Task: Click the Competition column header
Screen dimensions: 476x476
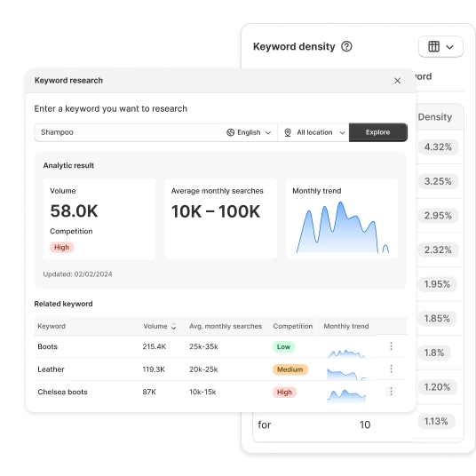Action: pyautogui.click(x=293, y=326)
